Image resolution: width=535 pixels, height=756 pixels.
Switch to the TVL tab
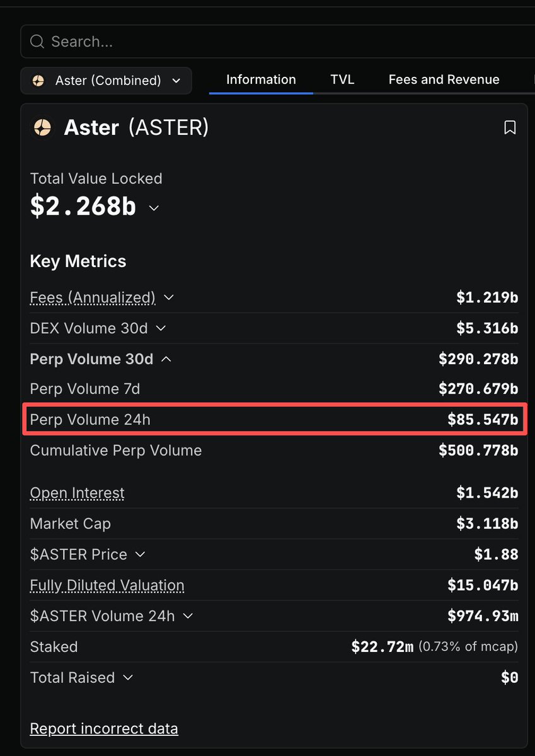(x=342, y=79)
